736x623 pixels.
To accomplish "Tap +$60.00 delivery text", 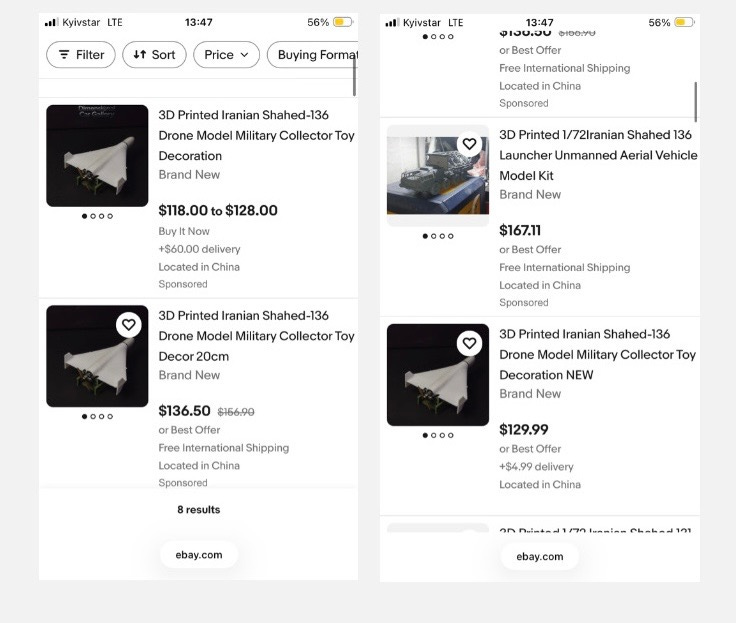I will [199, 249].
